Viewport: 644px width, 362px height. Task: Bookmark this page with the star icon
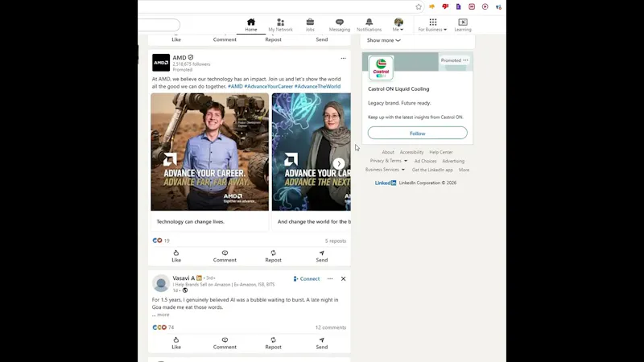(419, 6)
